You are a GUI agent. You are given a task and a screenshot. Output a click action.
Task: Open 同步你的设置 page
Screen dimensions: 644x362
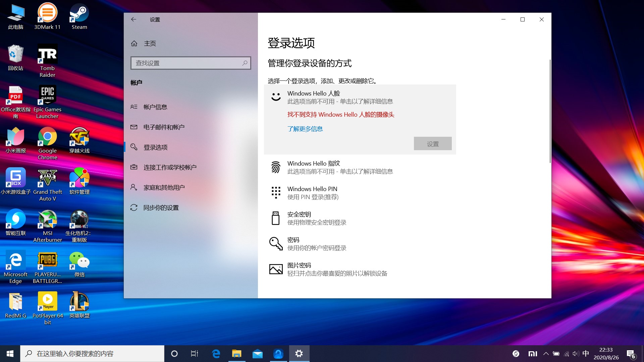(x=161, y=207)
